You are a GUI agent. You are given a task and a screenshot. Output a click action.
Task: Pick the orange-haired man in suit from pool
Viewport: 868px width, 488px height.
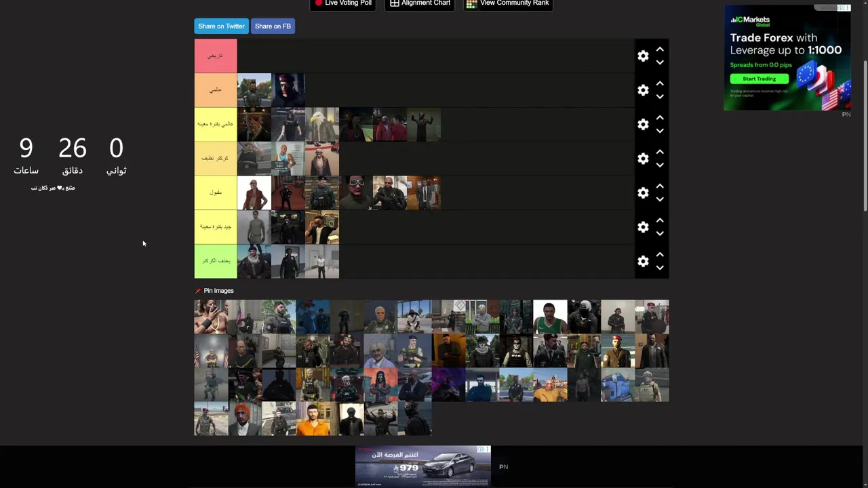coord(245,418)
